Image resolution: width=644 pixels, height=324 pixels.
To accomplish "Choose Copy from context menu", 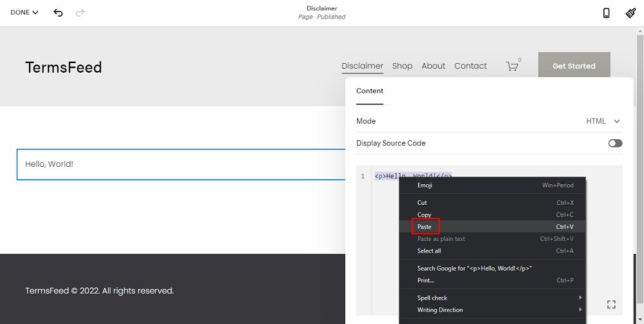I will (492, 214).
